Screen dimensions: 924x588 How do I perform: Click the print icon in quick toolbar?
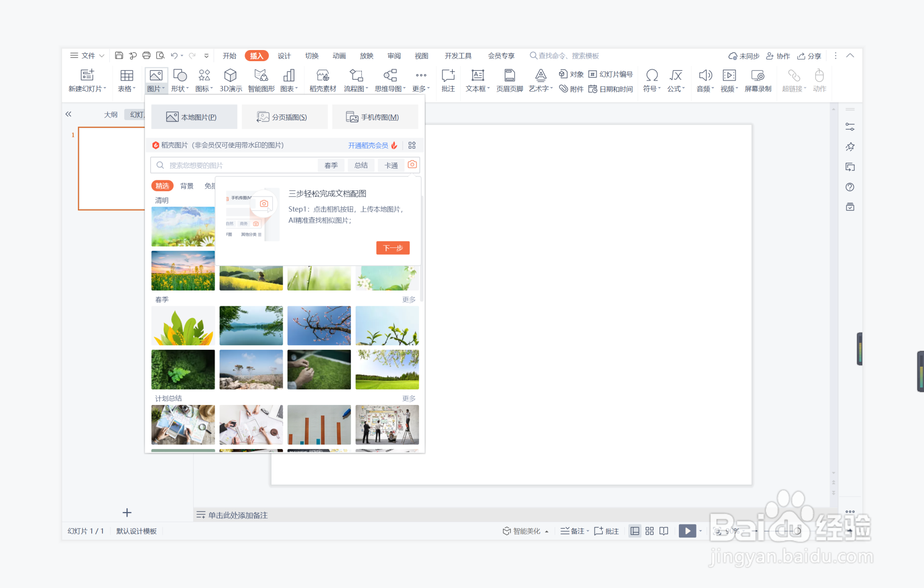click(x=146, y=56)
